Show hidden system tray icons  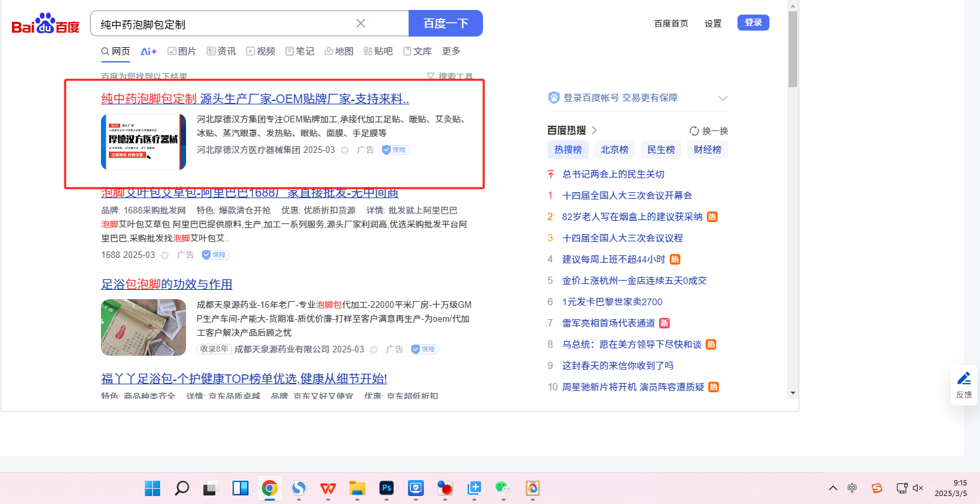tap(833, 489)
